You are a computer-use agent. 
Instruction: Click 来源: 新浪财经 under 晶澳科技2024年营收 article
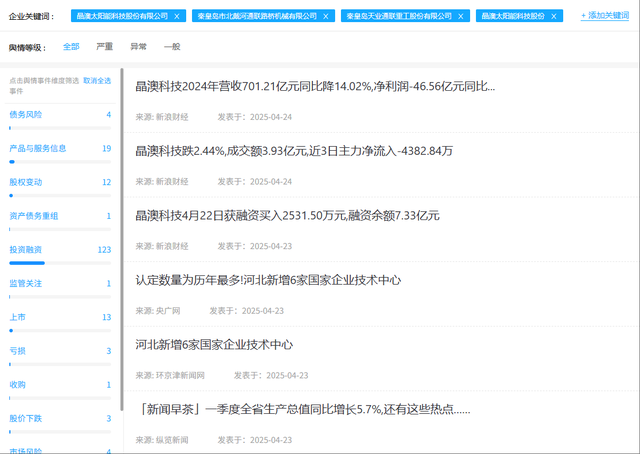pyautogui.click(x=162, y=117)
